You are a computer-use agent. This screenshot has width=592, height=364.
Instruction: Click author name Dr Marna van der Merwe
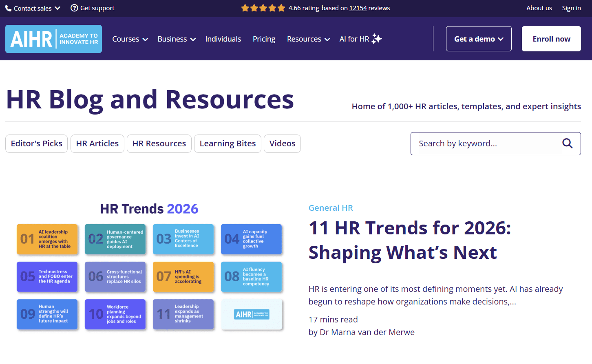(x=367, y=332)
